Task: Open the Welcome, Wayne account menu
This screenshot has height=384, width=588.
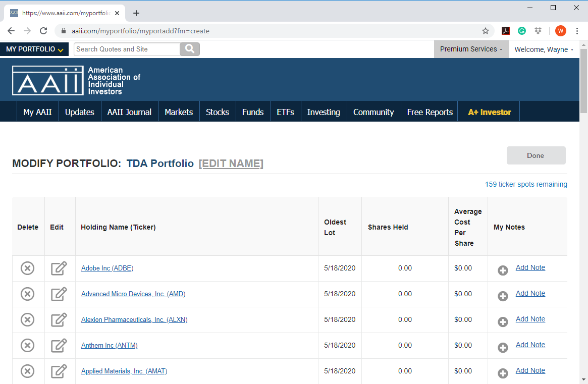Action: coord(544,49)
